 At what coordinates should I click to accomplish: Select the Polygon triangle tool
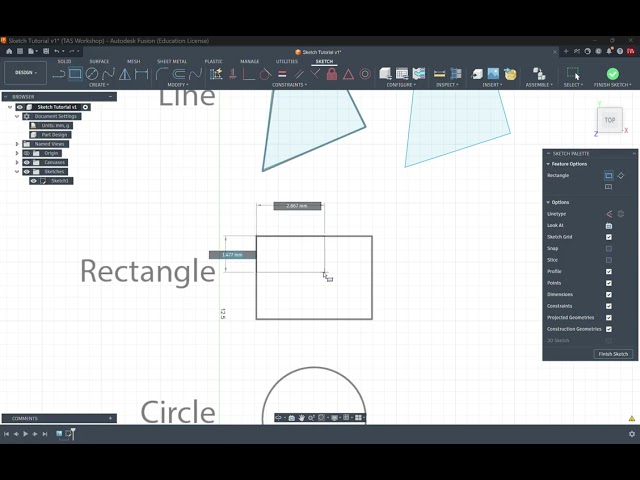tap(125, 74)
